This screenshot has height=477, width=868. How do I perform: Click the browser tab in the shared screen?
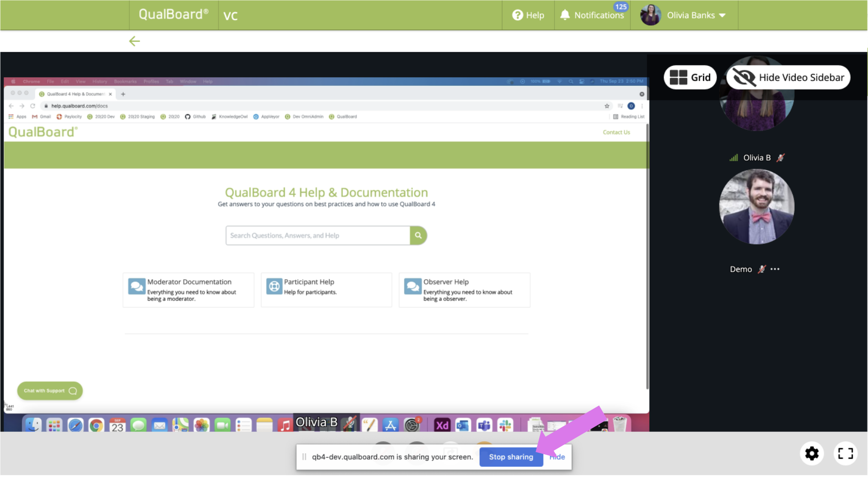[76, 94]
